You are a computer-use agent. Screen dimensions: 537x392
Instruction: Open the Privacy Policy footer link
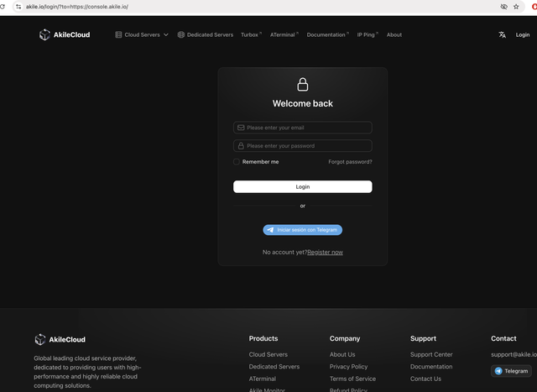(x=348, y=367)
